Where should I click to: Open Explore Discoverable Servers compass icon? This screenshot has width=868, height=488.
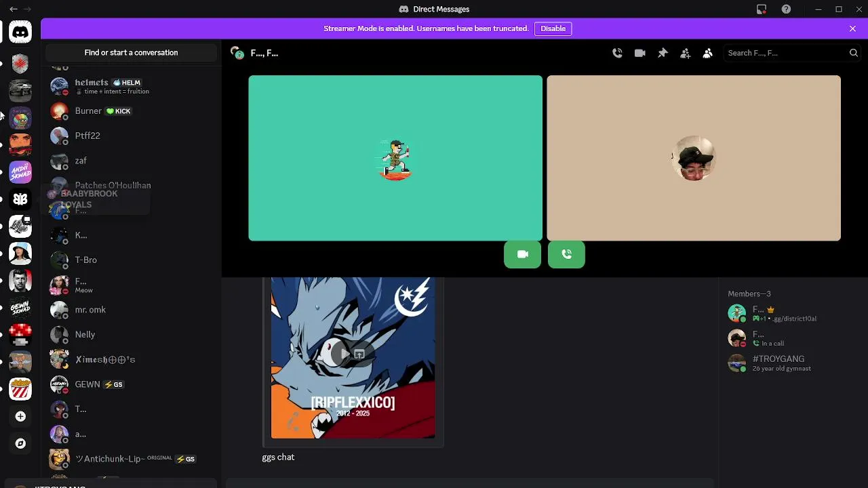pyautogui.click(x=20, y=443)
